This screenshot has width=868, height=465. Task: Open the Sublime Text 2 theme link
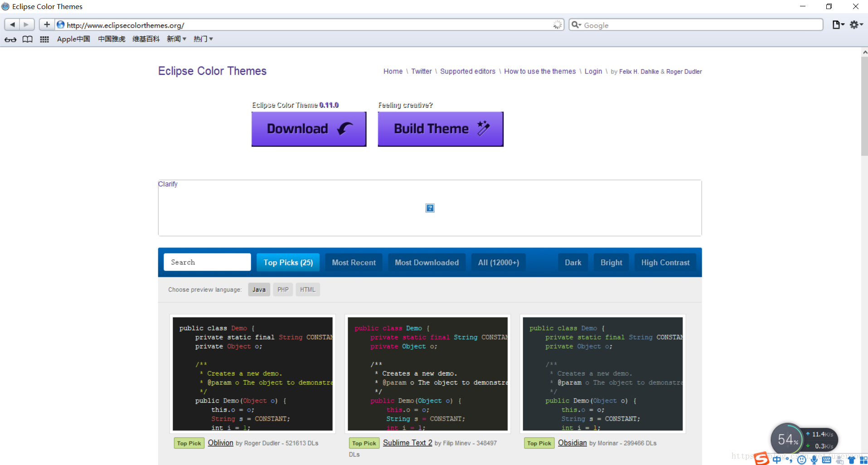pyautogui.click(x=407, y=443)
